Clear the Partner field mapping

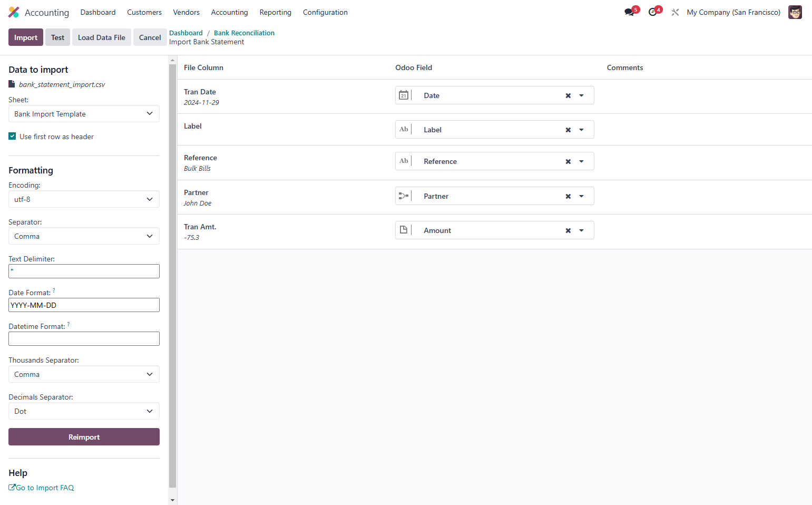point(568,196)
